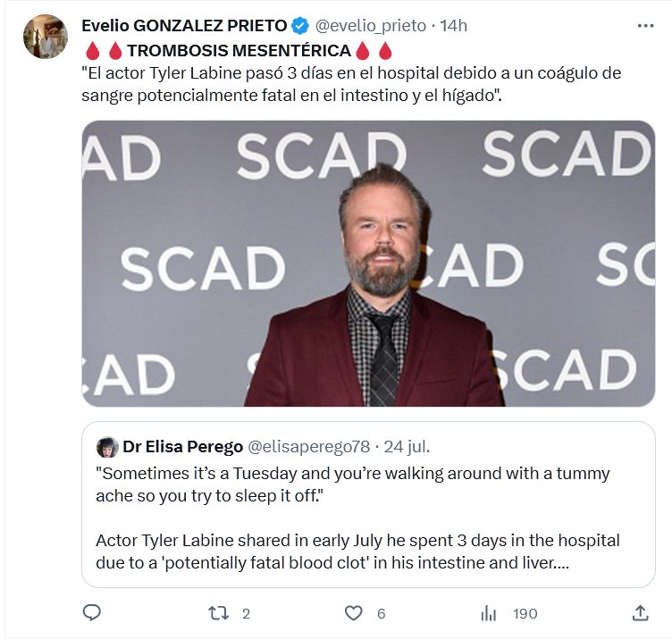This screenshot has width=672, height=640.
Task: Click the share upload icon
Action: click(640, 612)
